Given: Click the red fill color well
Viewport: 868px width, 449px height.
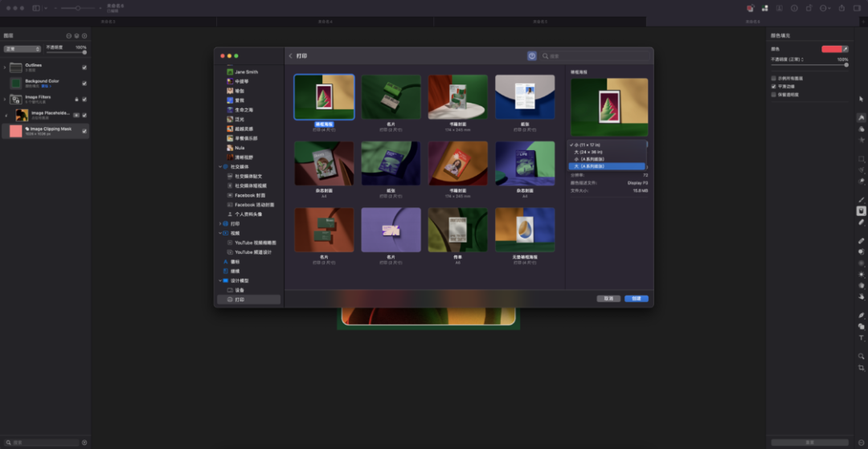Looking at the screenshot, I should coord(832,49).
